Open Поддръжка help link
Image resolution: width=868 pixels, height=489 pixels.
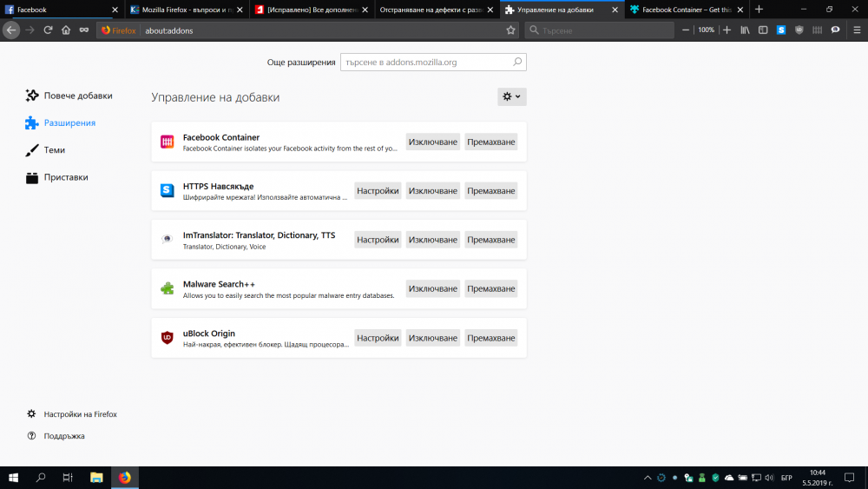point(56,436)
